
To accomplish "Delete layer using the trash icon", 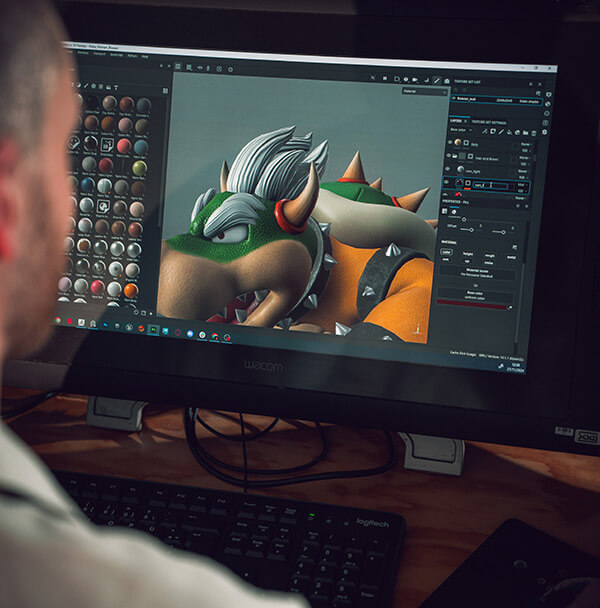I will point(534,133).
